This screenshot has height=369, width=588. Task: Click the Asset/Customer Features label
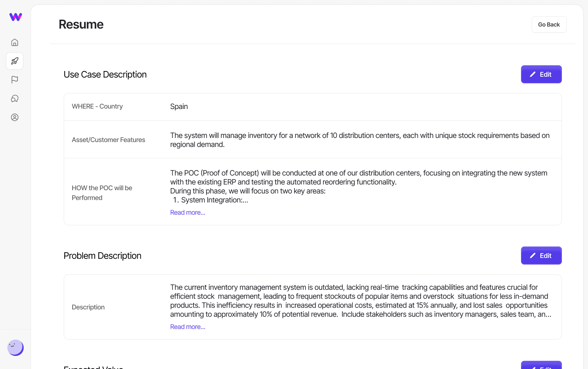tap(108, 140)
